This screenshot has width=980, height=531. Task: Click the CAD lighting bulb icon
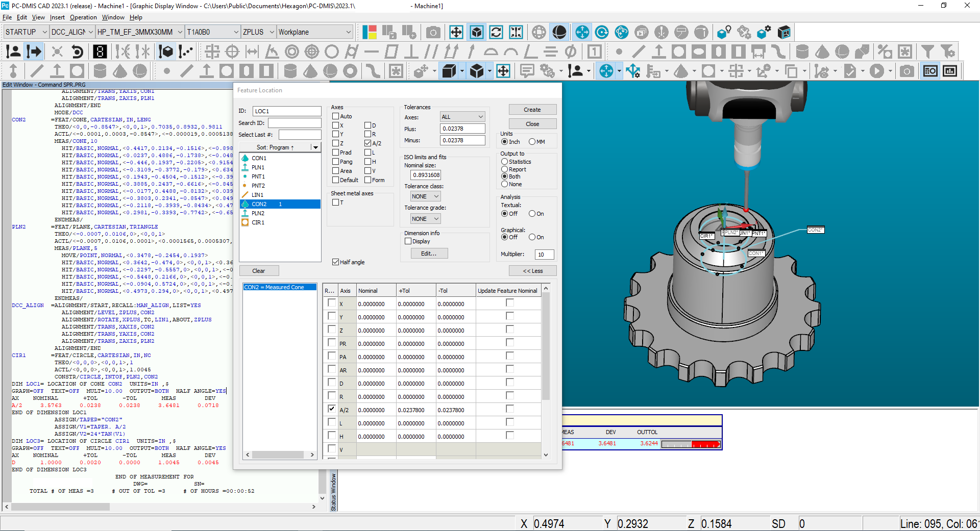724,33
